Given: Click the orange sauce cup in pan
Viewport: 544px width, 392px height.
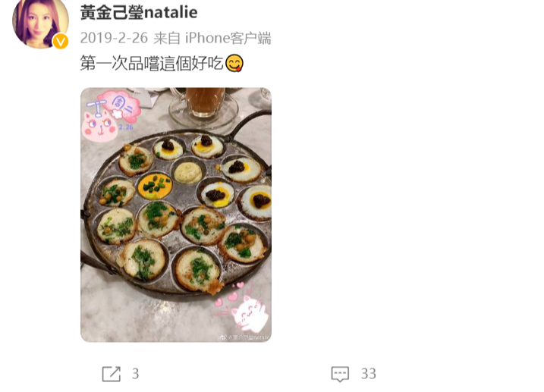Looking at the screenshot, I should (x=155, y=186).
